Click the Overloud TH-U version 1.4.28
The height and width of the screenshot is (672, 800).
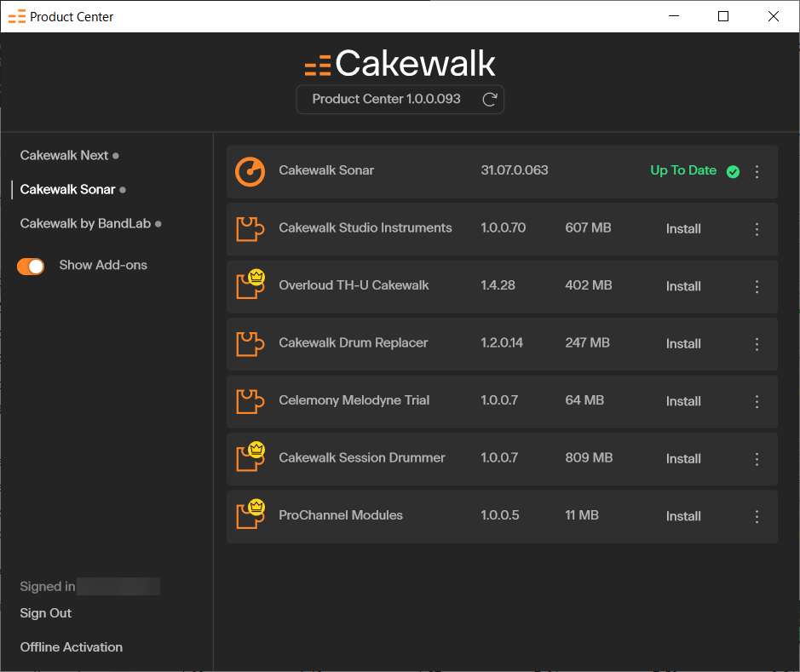498,285
